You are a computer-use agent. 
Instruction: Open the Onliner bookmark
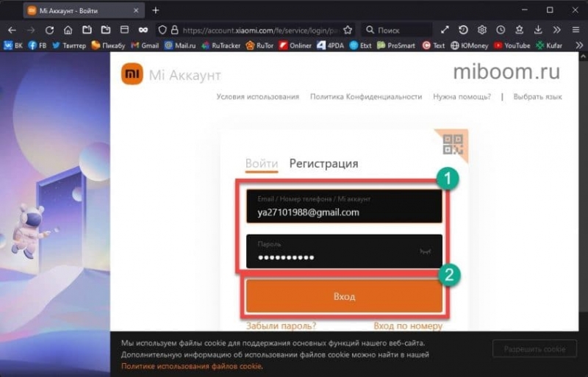(295, 46)
